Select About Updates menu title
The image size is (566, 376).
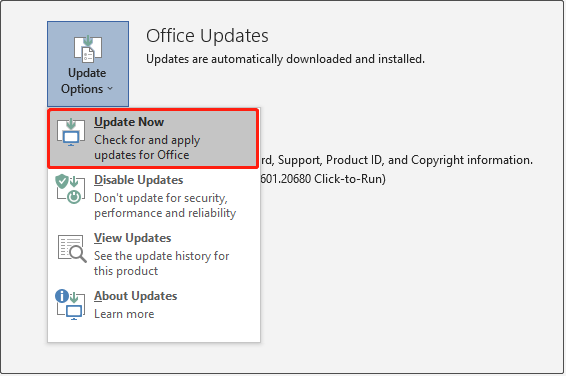[135, 296]
